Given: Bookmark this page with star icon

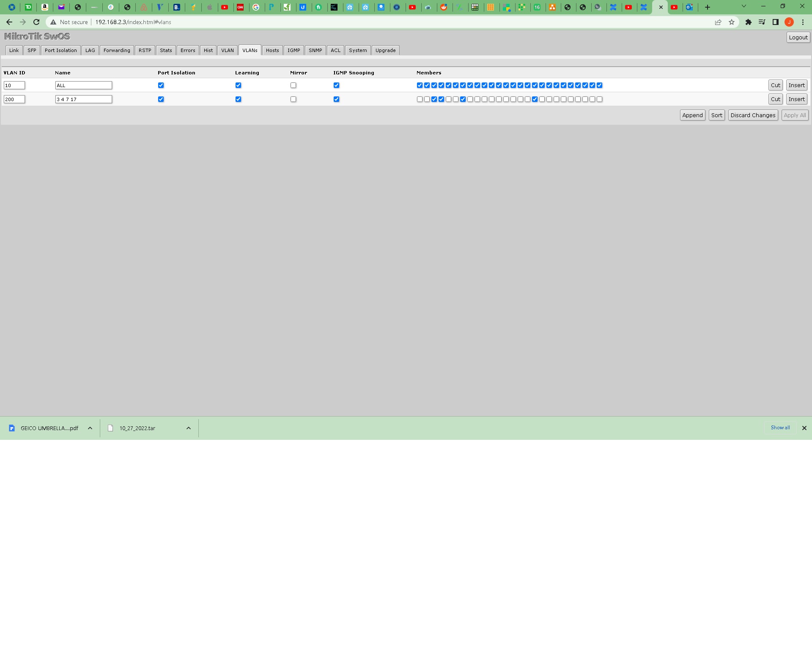Looking at the screenshot, I should click(732, 22).
